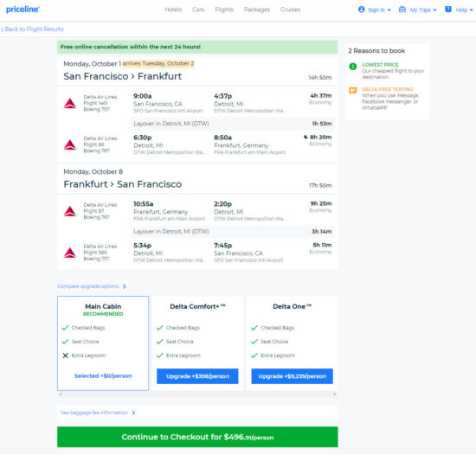Continue to Checkout for $496.91/person
The height and width of the screenshot is (455, 476).
(x=197, y=437)
